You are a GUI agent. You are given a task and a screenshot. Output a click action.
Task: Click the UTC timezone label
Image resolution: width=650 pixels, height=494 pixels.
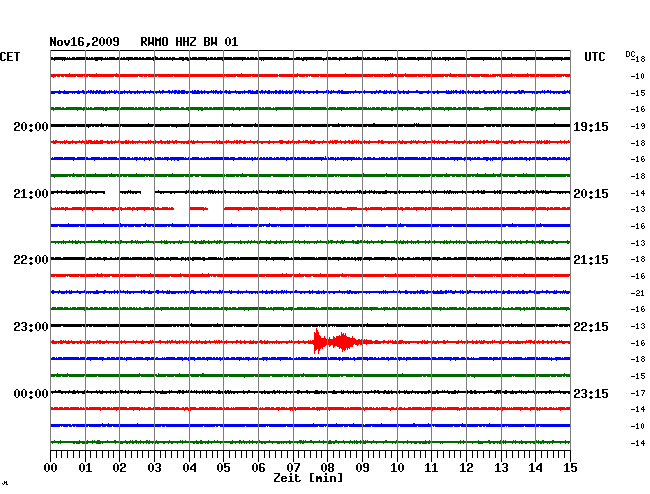click(594, 57)
